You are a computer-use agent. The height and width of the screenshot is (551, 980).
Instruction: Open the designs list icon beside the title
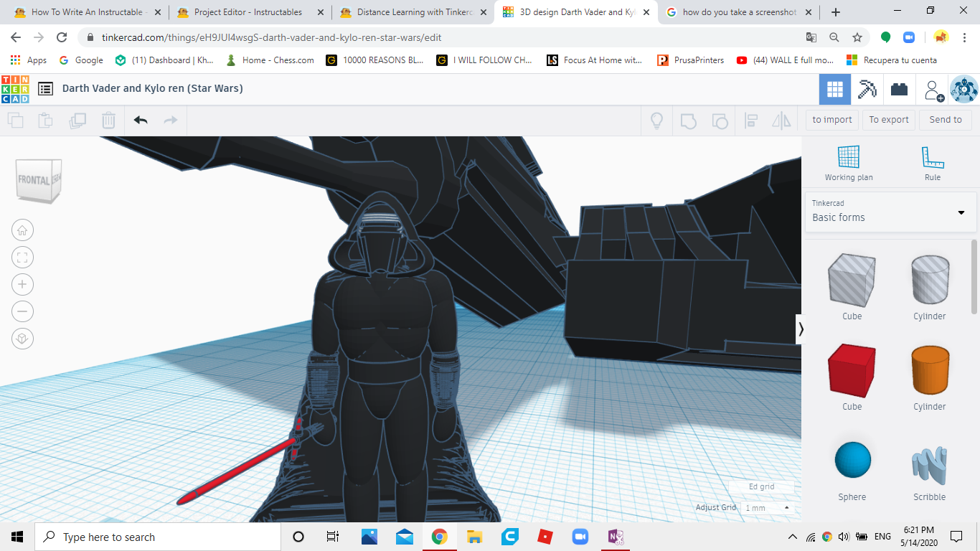pyautogui.click(x=45, y=89)
